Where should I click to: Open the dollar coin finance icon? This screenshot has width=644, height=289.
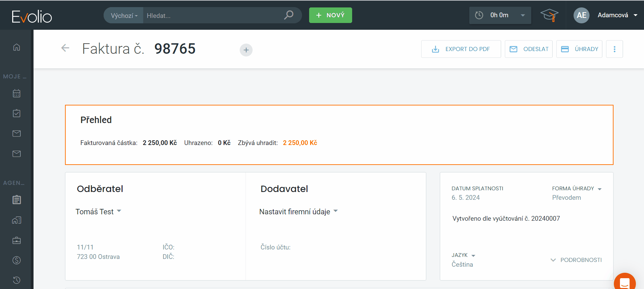pos(17,260)
